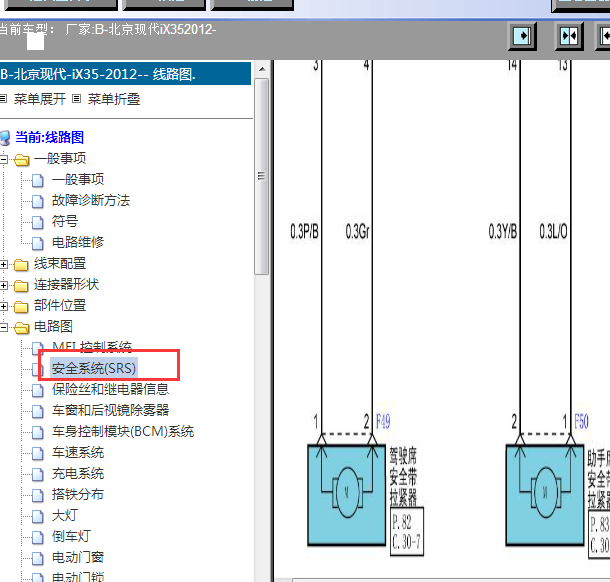Expand the 连接器形状 folder
Image resolution: width=610 pixels, height=582 pixels.
(4, 286)
